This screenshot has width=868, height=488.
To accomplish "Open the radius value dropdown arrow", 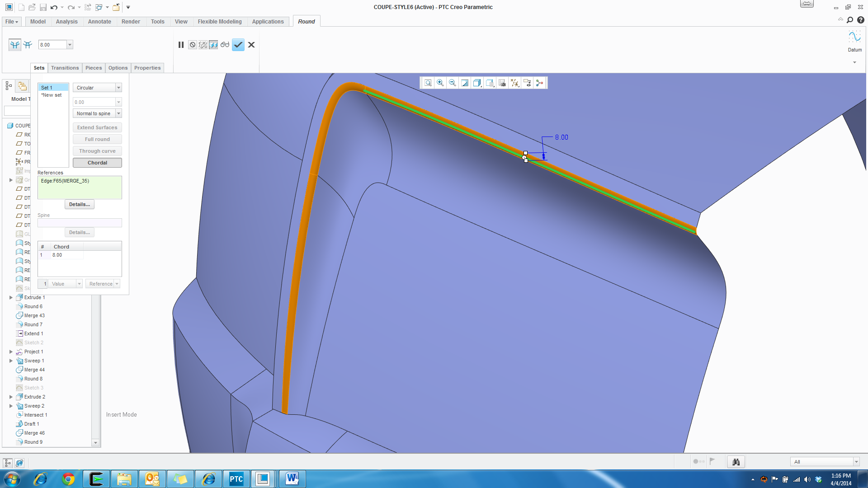I will point(70,45).
